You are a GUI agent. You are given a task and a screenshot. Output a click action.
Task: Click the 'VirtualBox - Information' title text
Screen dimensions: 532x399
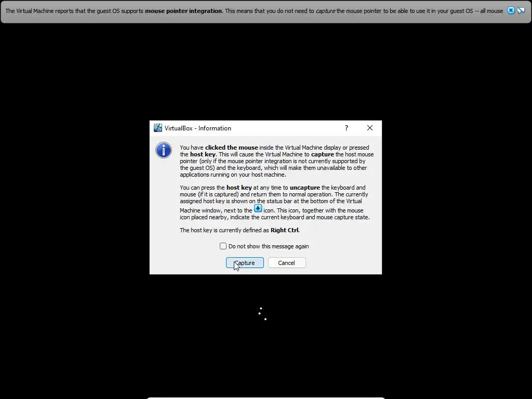(198, 128)
